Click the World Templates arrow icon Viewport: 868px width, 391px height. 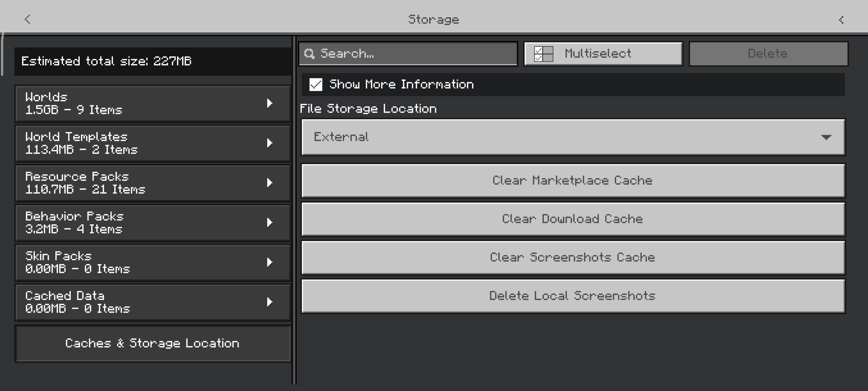tap(270, 143)
